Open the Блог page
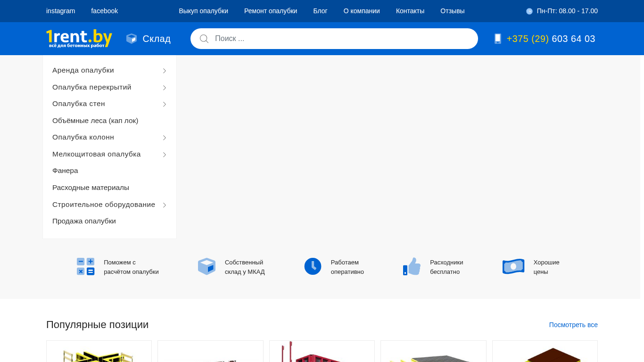Image resolution: width=644 pixels, height=362 pixels. click(320, 11)
